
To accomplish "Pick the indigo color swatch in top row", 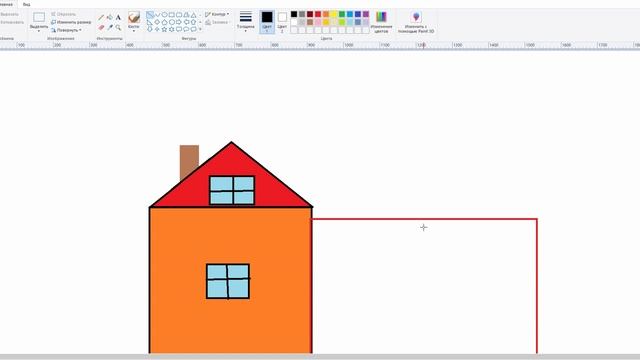I will coord(358,14).
